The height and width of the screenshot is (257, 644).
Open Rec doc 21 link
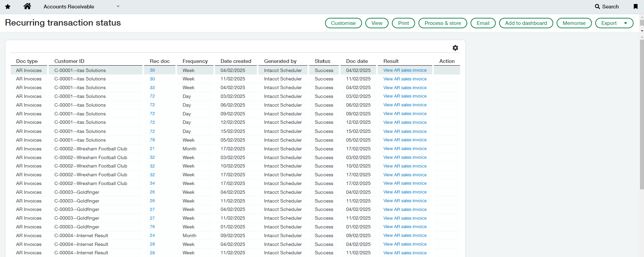pos(152,149)
